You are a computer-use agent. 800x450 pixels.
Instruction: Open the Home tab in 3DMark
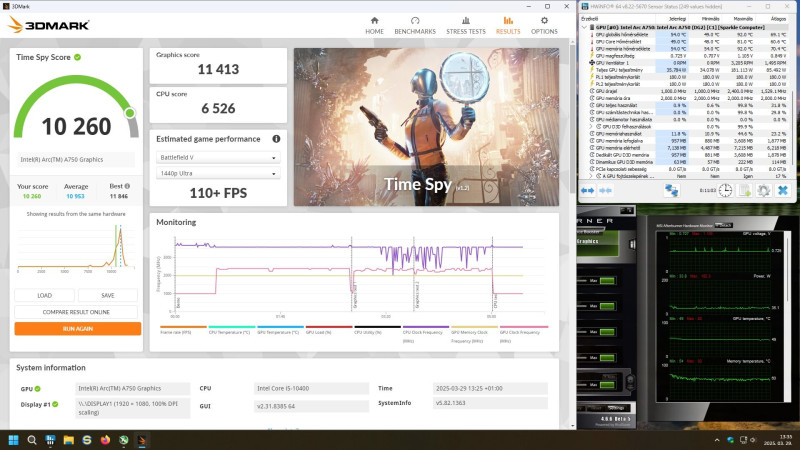pyautogui.click(x=374, y=26)
